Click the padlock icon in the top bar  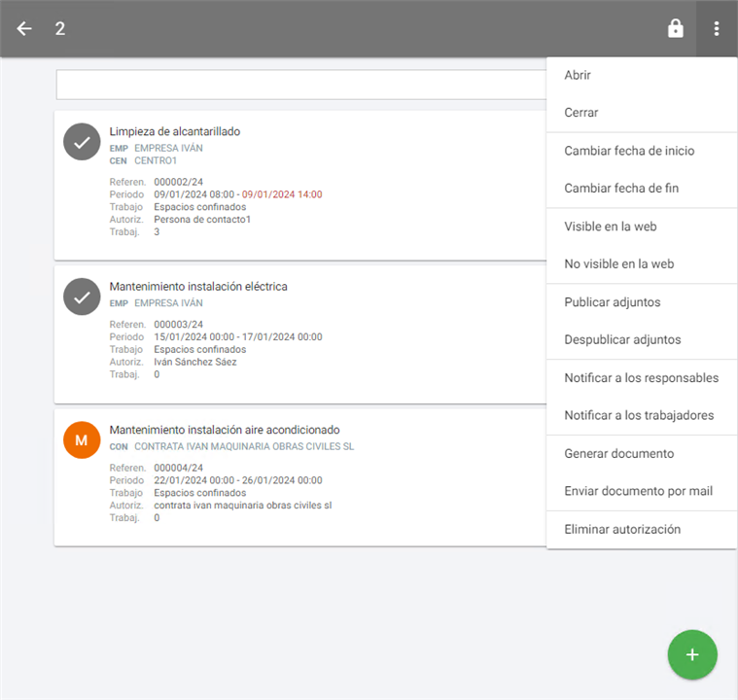[675, 28]
